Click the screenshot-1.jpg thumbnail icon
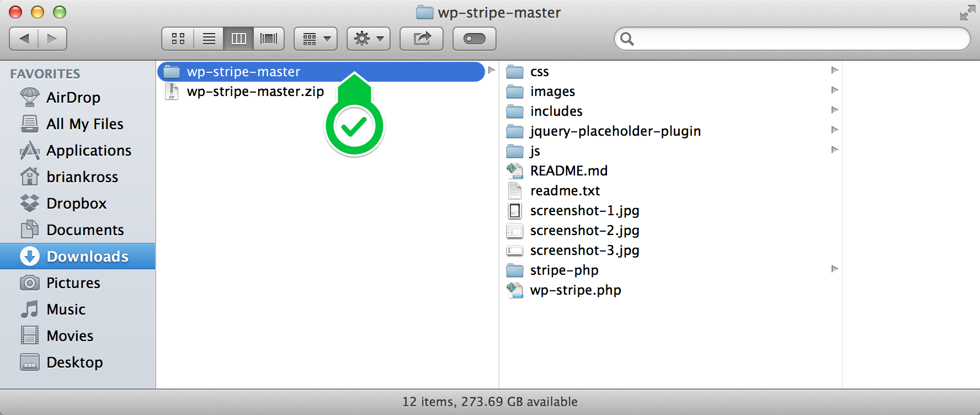The image size is (980, 415). coord(515,211)
